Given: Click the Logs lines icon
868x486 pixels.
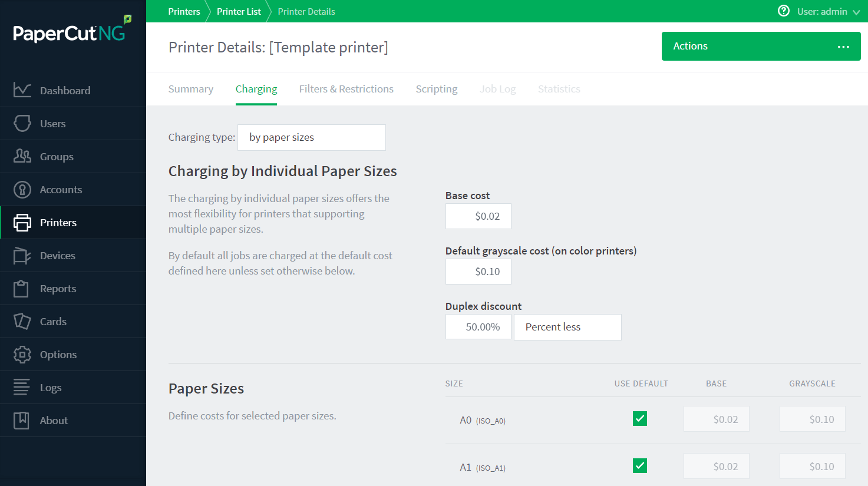Looking at the screenshot, I should click(22, 387).
